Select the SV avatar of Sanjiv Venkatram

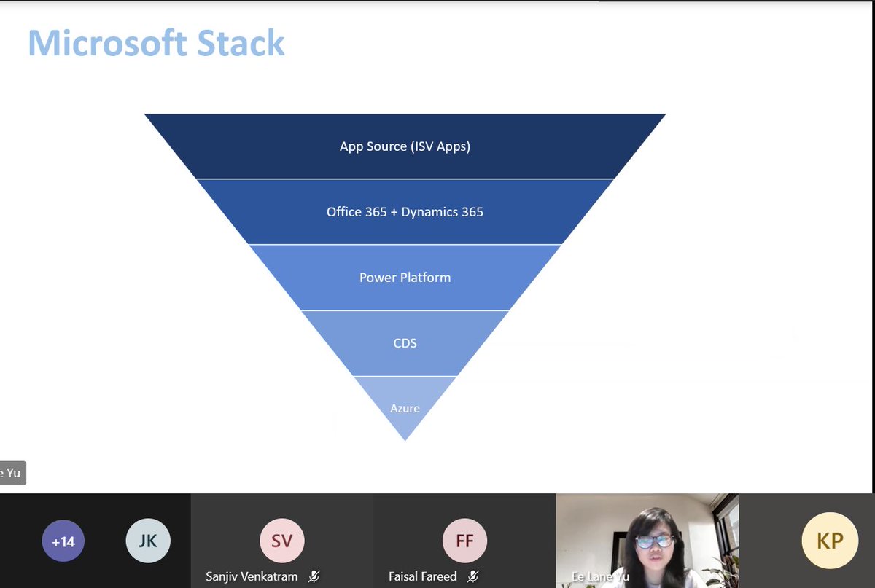282,541
